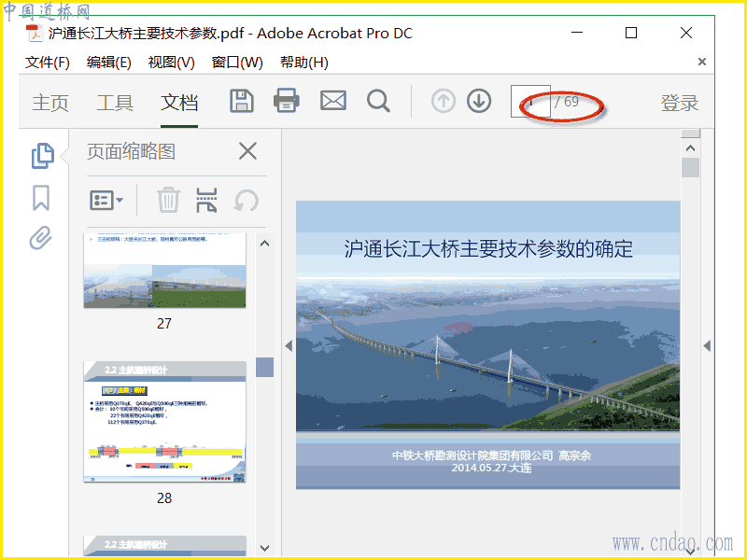Click the page number input field
The height and width of the screenshot is (560, 747).
pos(530,102)
